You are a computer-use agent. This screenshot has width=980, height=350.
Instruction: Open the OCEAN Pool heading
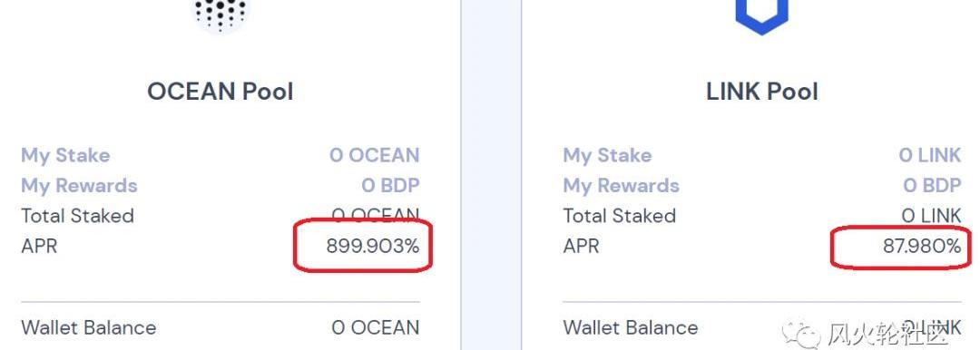pyautogui.click(x=220, y=92)
